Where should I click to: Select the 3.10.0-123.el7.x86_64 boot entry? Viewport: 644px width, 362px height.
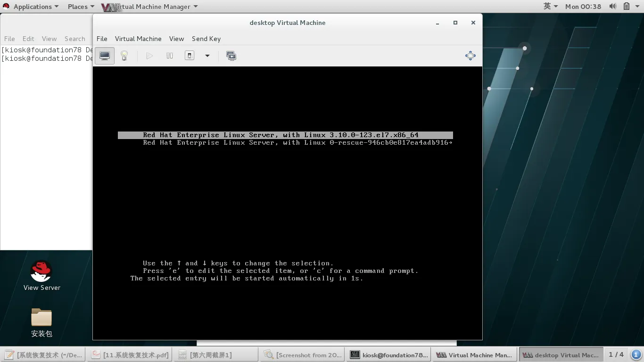[285, 135]
